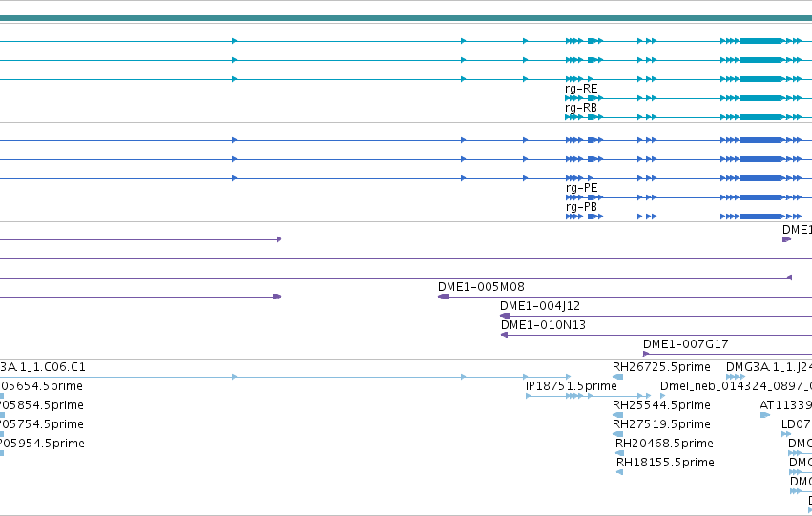Click the IP18751.5prime alignment line glyph
Image resolution: width=812 pixels, height=516 pixels.
(x=589, y=396)
